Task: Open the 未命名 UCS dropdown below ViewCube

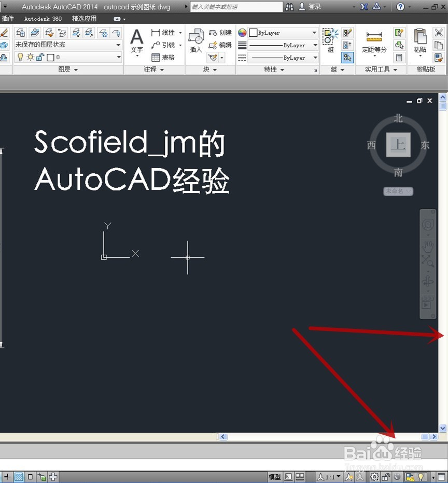Action: click(398, 191)
